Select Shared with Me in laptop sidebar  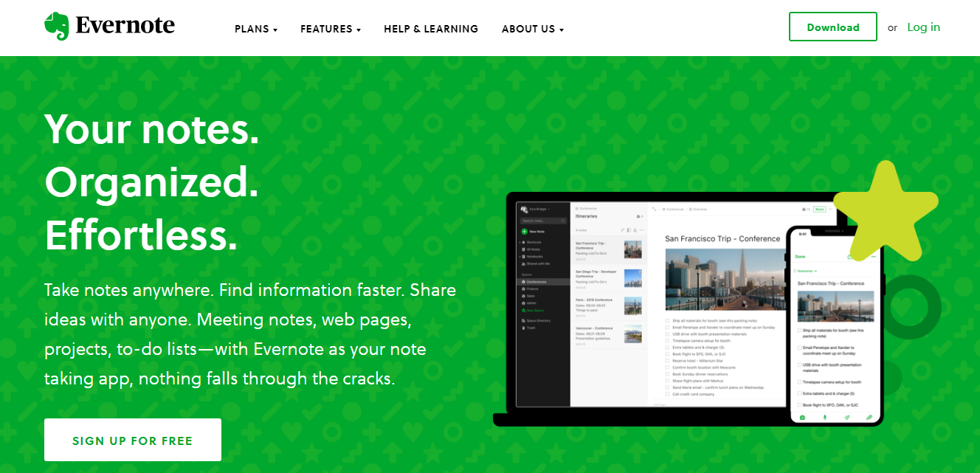[x=535, y=263]
